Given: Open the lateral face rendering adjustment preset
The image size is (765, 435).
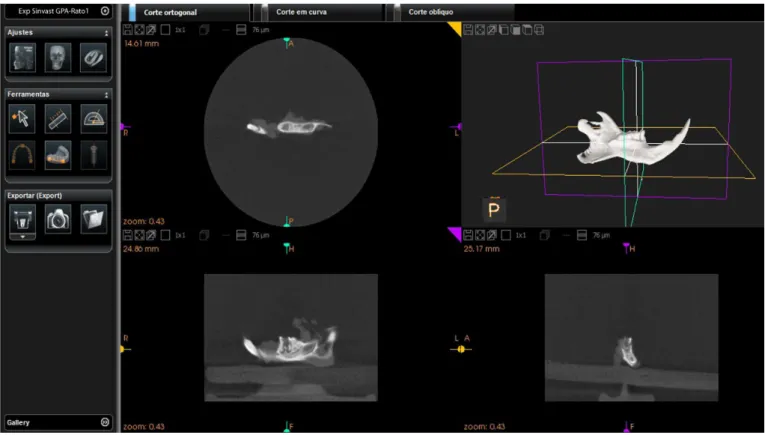Looking at the screenshot, I should (x=22, y=58).
